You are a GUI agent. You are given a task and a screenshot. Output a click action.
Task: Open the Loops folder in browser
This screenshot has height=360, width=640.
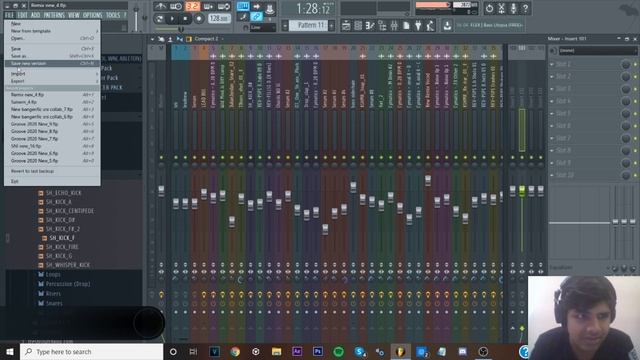(53, 274)
